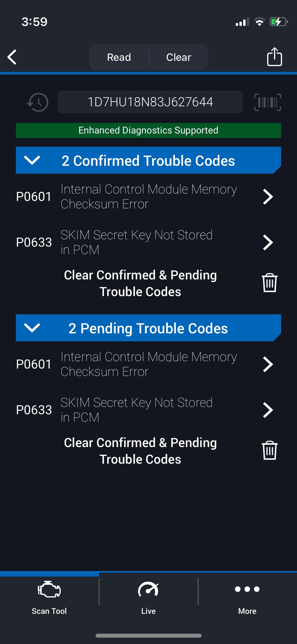
Task: Tap trash icon under pending codes
Action: click(x=270, y=450)
